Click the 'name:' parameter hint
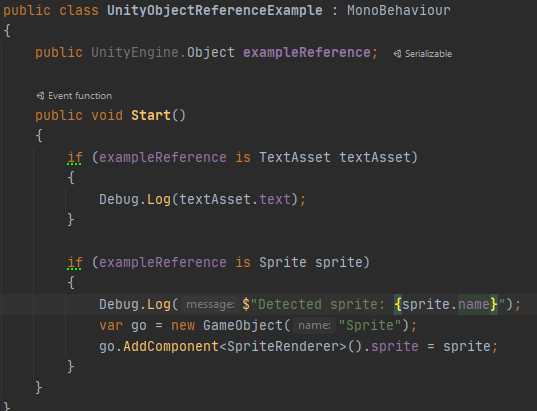The width and height of the screenshot is (537, 411). pos(314,325)
